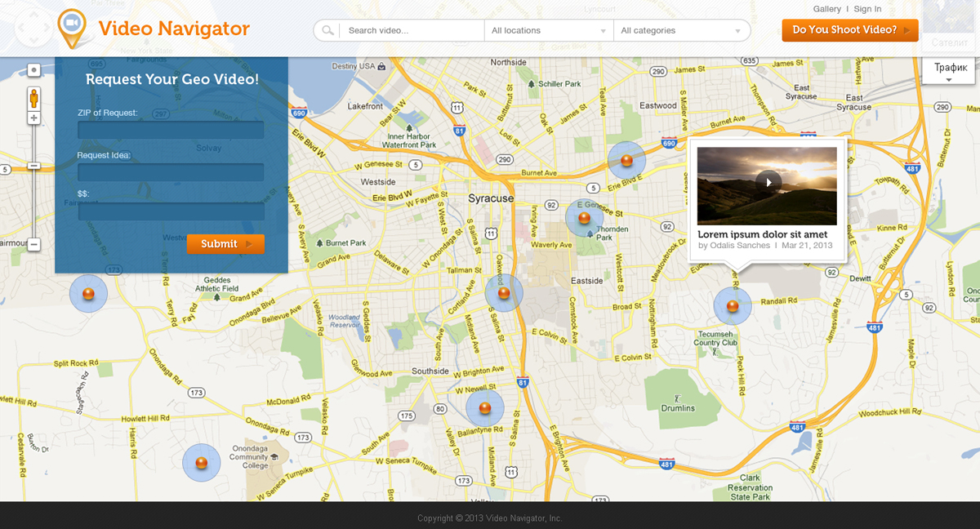The image size is (980, 529).
Task: Click the search magnifier icon
Action: tap(327, 30)
